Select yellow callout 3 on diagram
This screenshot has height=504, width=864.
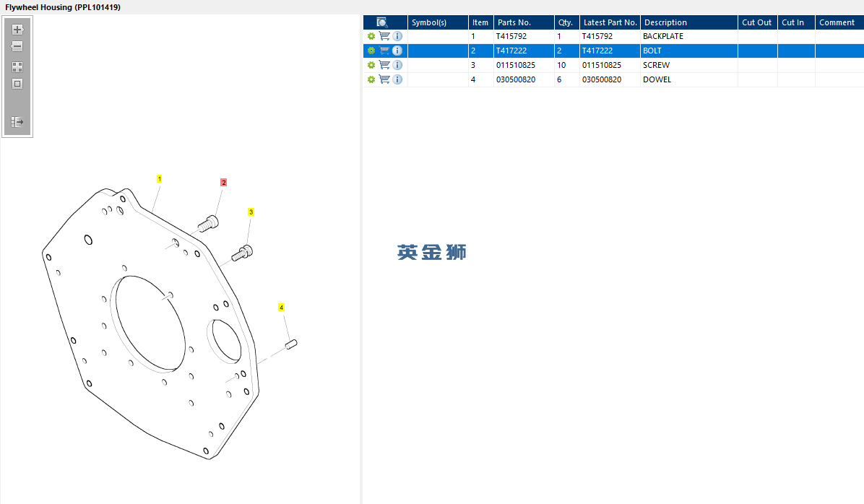251,212
